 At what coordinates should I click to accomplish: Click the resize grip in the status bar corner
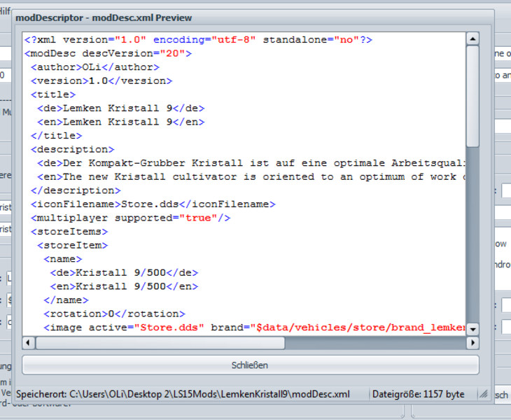483,396
